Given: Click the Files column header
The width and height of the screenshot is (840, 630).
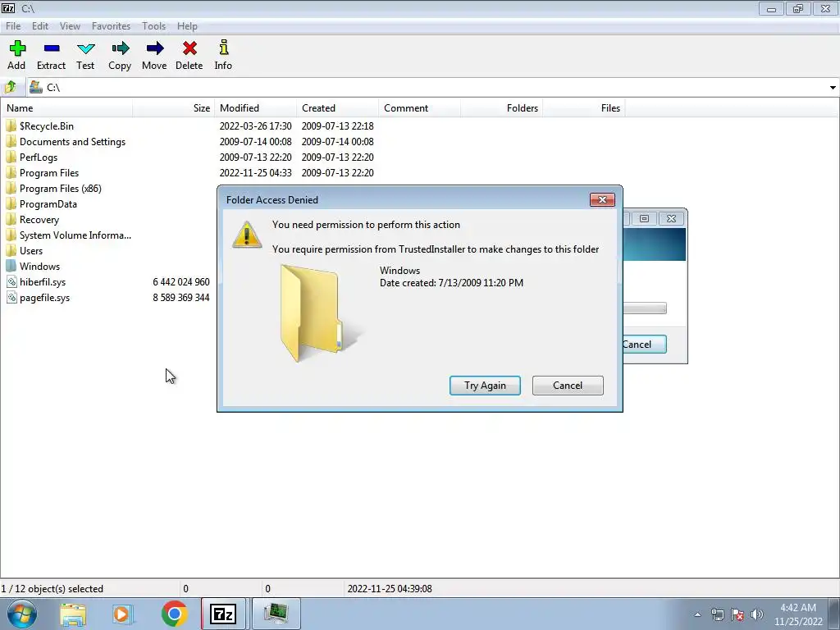Looking at the screenshot, I should click(583, 107).
